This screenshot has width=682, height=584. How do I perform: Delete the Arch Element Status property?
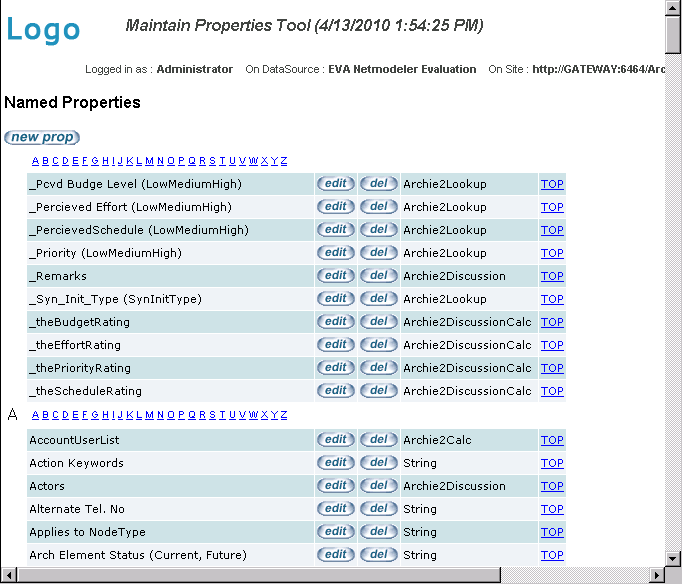click(x=378, y=555)
